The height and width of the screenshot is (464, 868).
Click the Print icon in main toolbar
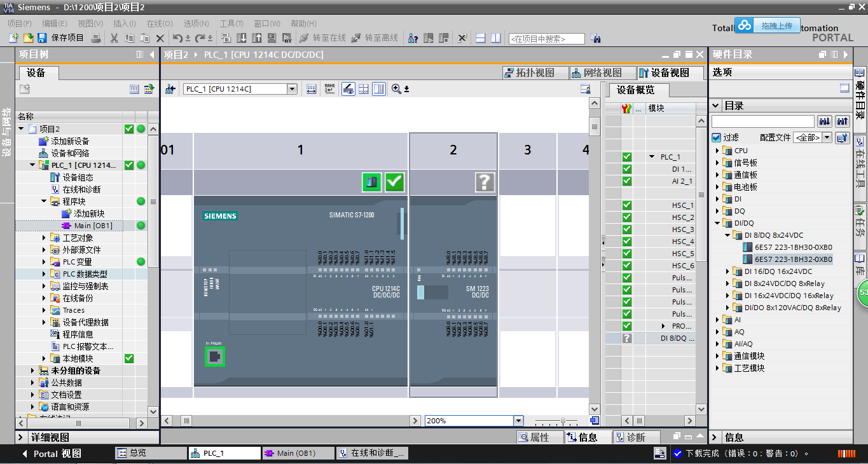[96, 38]
